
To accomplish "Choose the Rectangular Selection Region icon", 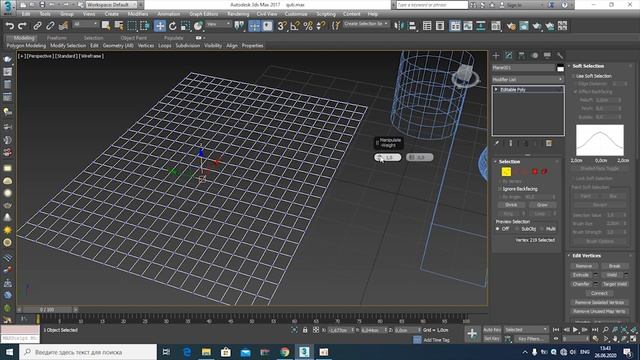I will [132, 26].
